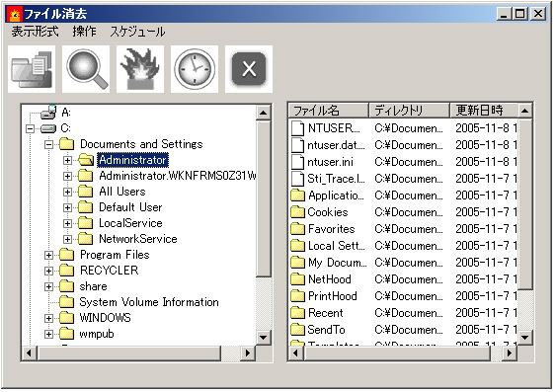The height and width of the screenshot is (392, 555).
Task: Expand the Program Files folder node
Action: coord(48,255)
